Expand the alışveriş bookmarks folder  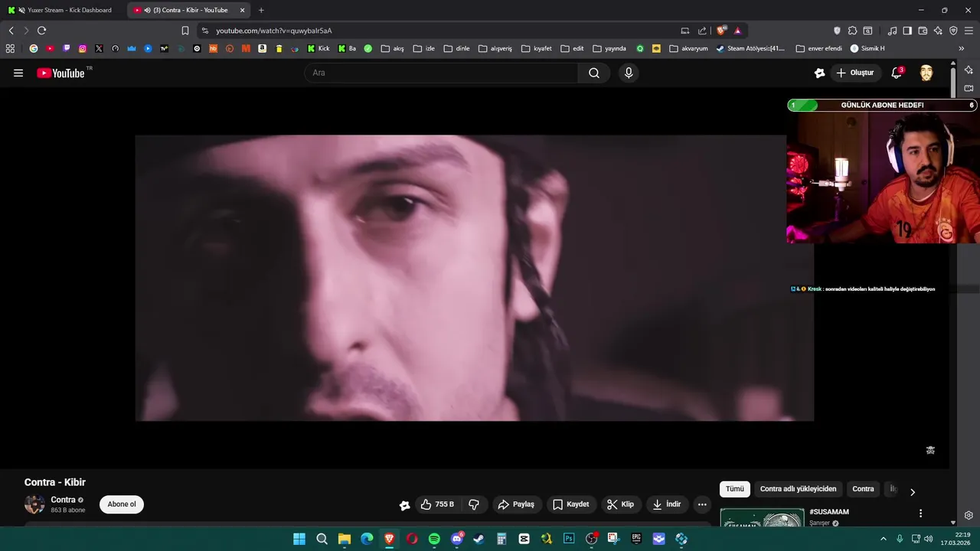[x=495, y=48]
